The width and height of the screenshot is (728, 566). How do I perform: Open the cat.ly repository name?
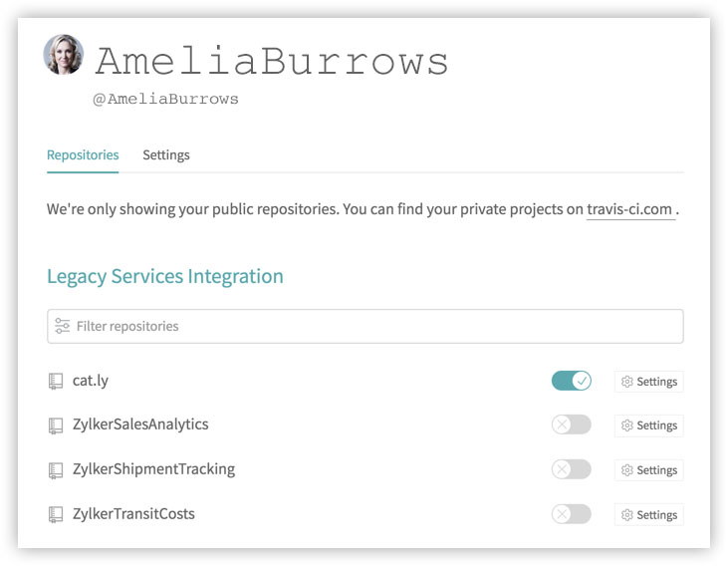point(91,381)
